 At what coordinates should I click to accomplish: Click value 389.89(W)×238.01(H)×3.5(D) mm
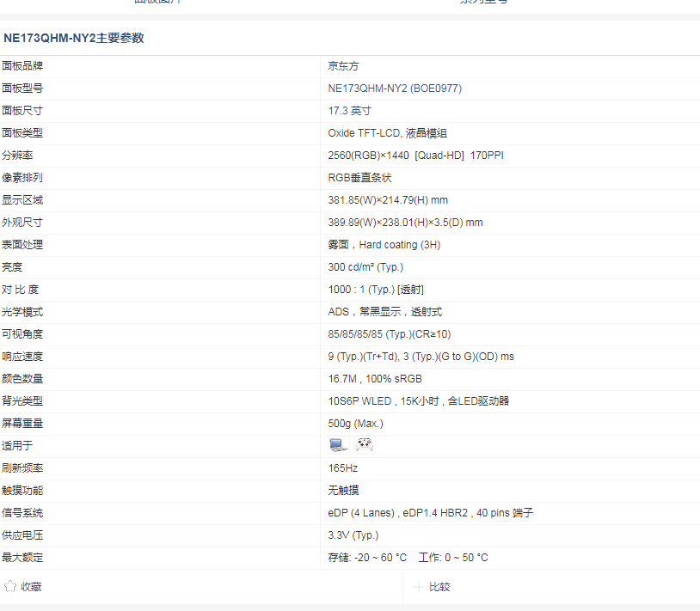(x=405, y=222)
